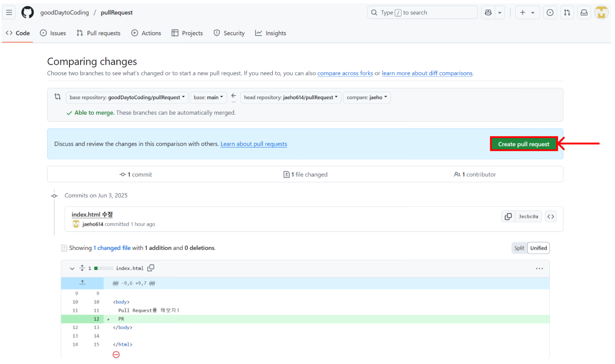Go to the Code tab
The image size is (615, 364).
(x=18, y=33)
